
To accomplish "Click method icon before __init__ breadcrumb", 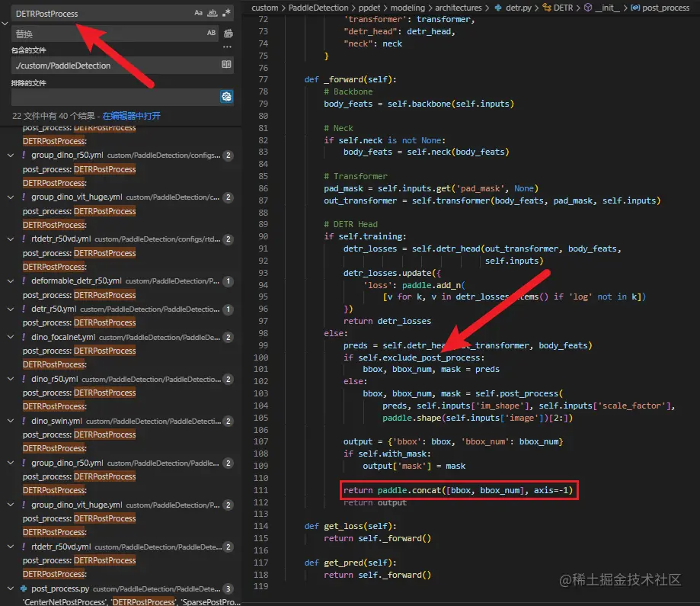I will click(x=588, y=8).
